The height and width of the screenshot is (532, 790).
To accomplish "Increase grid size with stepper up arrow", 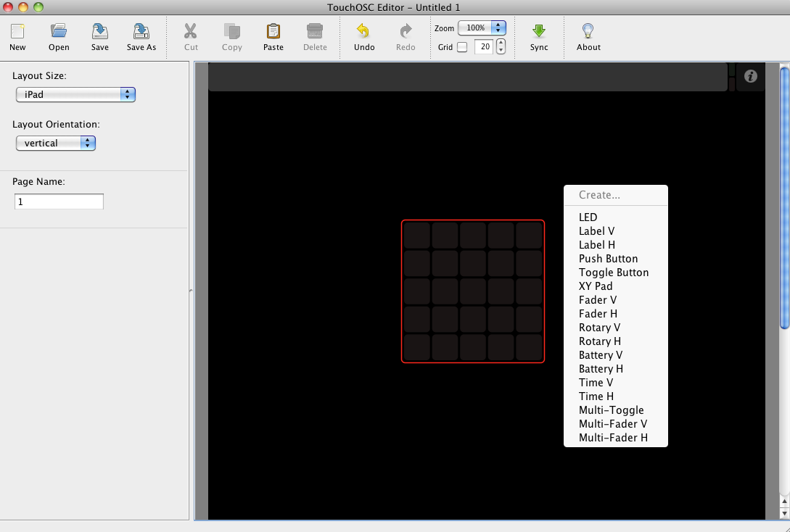I will tap(501, 43).
